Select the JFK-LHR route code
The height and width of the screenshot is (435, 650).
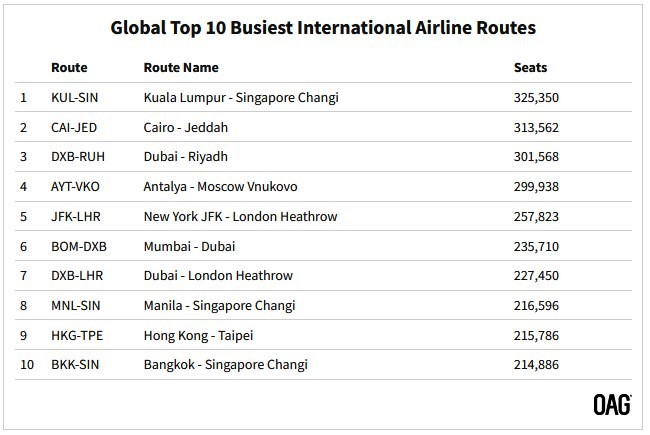click(x=76, y=217)
